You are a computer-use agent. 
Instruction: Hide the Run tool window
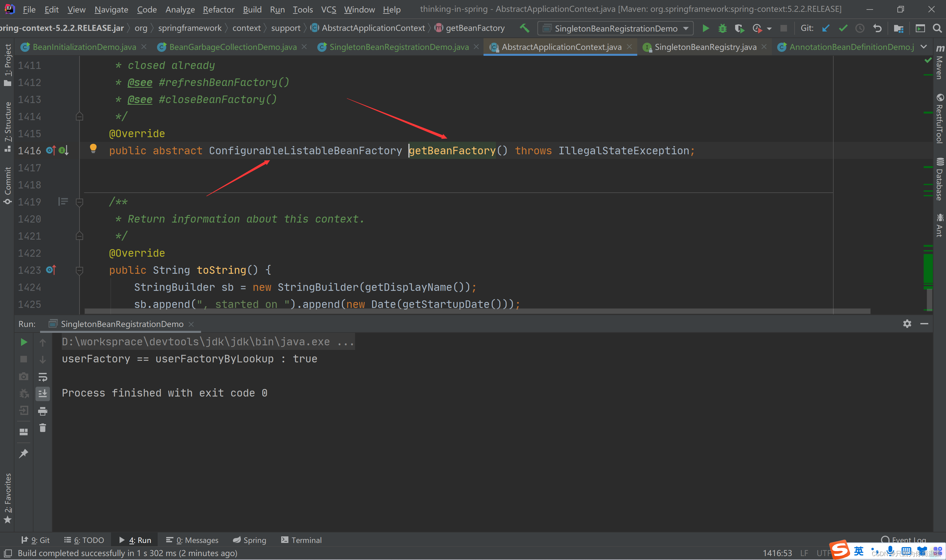click(924, 323)
